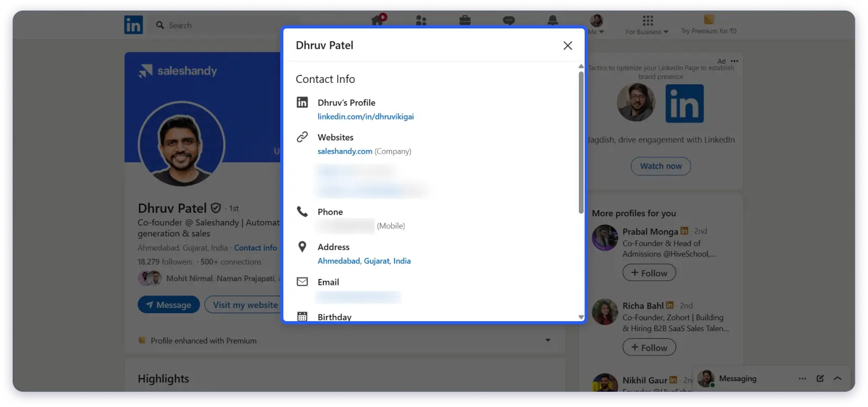Click the saleshandy logo on the banner
Viewport: 868px width, 407px height.
point(177,71)
